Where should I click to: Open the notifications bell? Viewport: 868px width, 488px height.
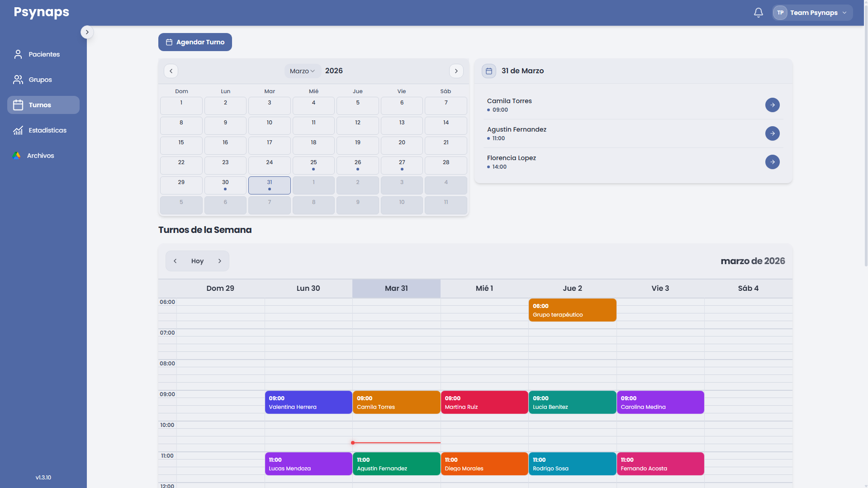[759, 13]
